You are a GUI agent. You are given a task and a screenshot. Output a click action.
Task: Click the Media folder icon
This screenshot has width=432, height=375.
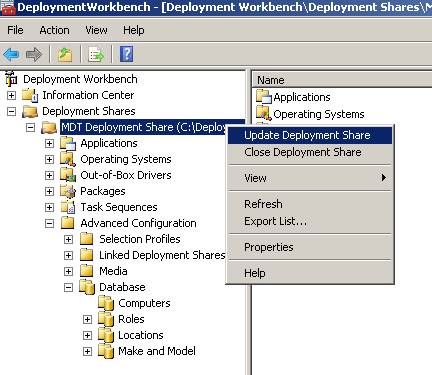pyautogui.click(x=87, y=271)
